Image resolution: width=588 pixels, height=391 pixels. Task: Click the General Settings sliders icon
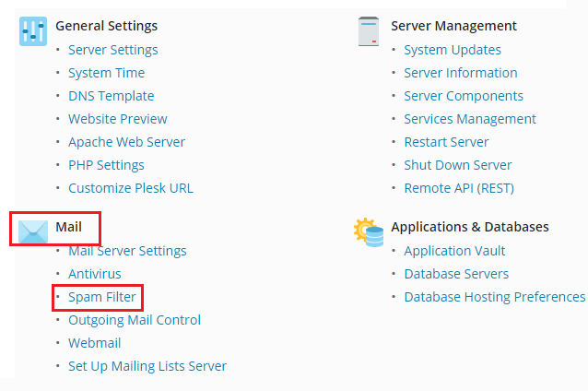pyautogui.click(x=33, y=30)
